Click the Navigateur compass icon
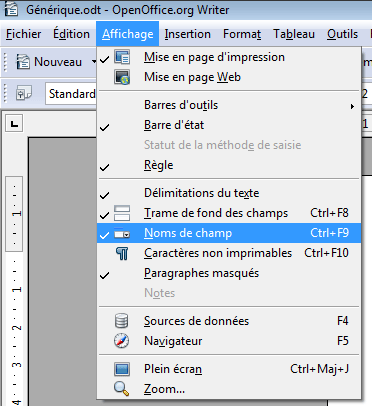The height and width of the screenshot is (406, 372). coord(121,341)
